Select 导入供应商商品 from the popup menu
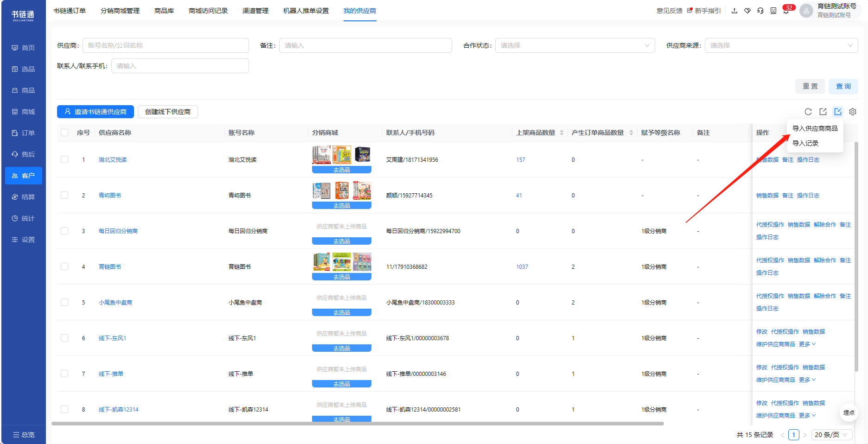Viewport: 868px width, 444px height. coord(815,128)
